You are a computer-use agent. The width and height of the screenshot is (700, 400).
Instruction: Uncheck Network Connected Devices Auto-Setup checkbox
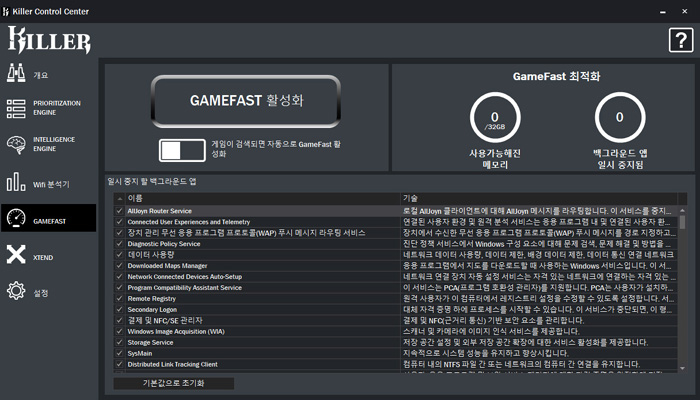tap(119, 276)
